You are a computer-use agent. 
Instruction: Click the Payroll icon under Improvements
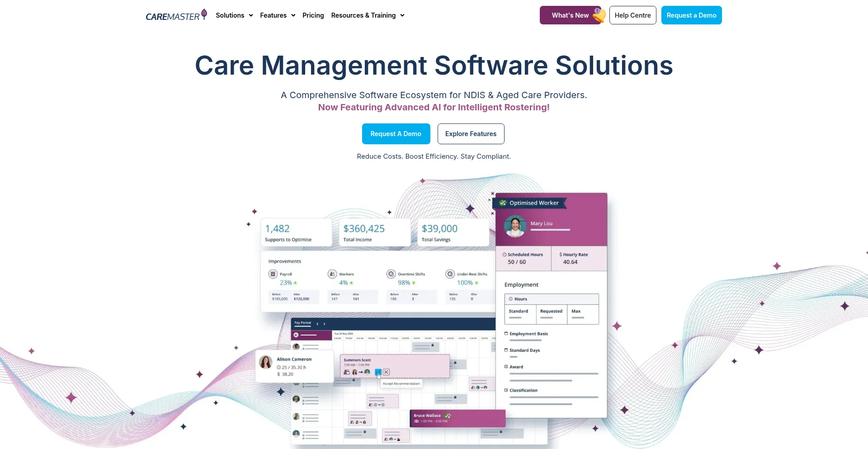[273, 274]
